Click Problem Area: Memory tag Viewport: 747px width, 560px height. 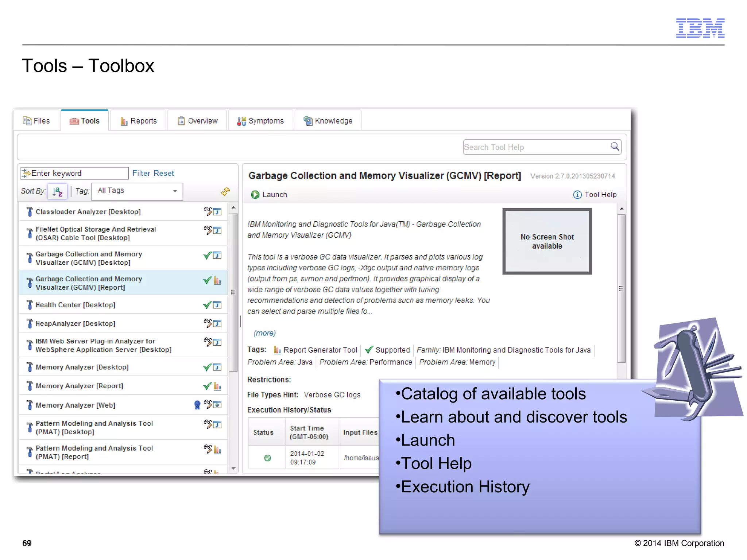(x=457, y=362)
